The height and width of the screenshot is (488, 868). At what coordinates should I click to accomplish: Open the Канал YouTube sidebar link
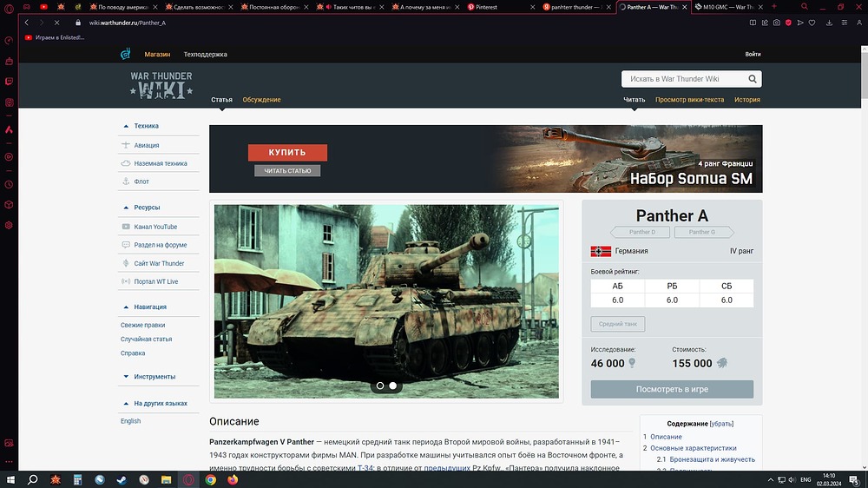(x=155, y=227)
